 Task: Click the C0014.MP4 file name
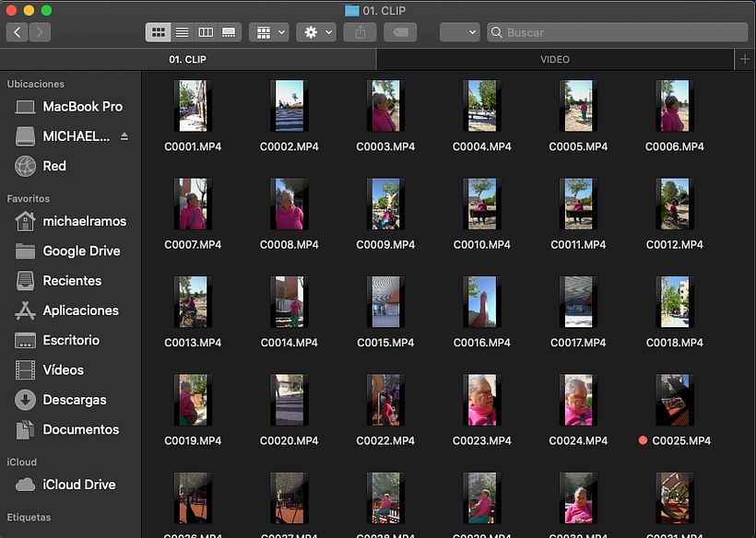pyautogui.click(x=289, y=343)
